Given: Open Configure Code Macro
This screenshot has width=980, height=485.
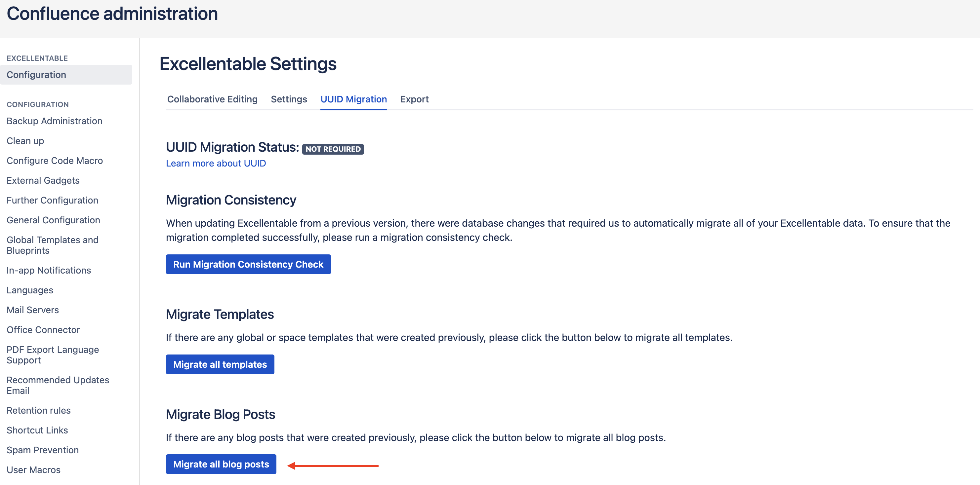Looking at the screenshot, I should 55,160.
